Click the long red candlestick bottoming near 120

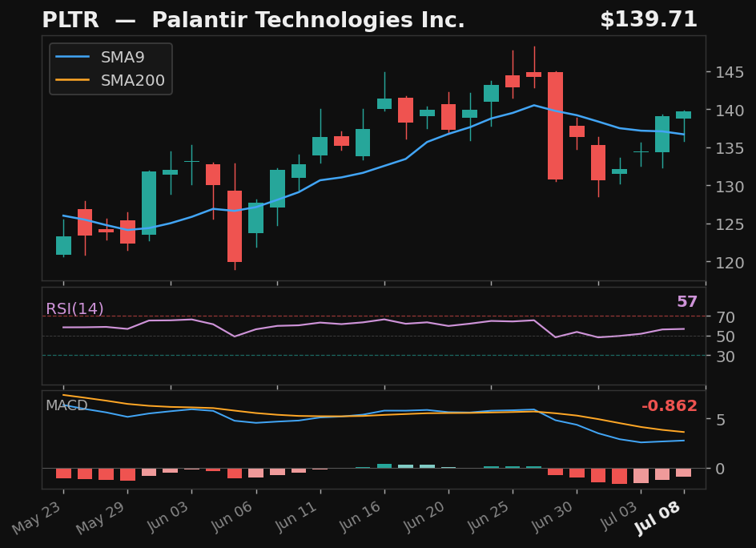click(x=235, y=226)
